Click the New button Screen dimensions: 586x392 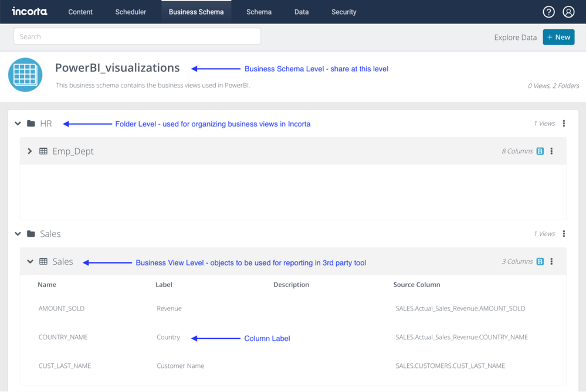pyautogui.click(x=558, y=37)
